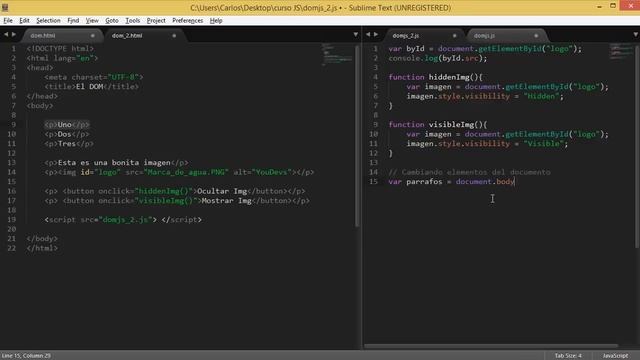Open the Project menu

156,20
